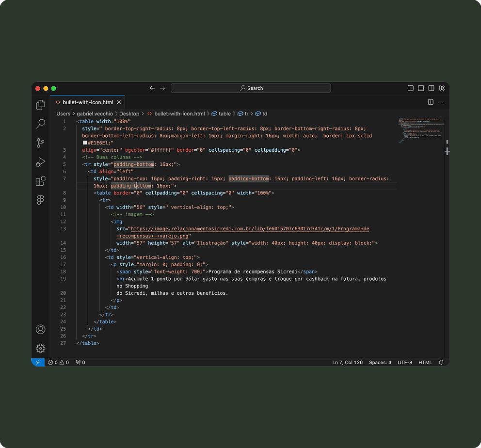Toggle the primary side bar layout
The height and width of the screenshot is (448, 481).
(x=410, y=88)
